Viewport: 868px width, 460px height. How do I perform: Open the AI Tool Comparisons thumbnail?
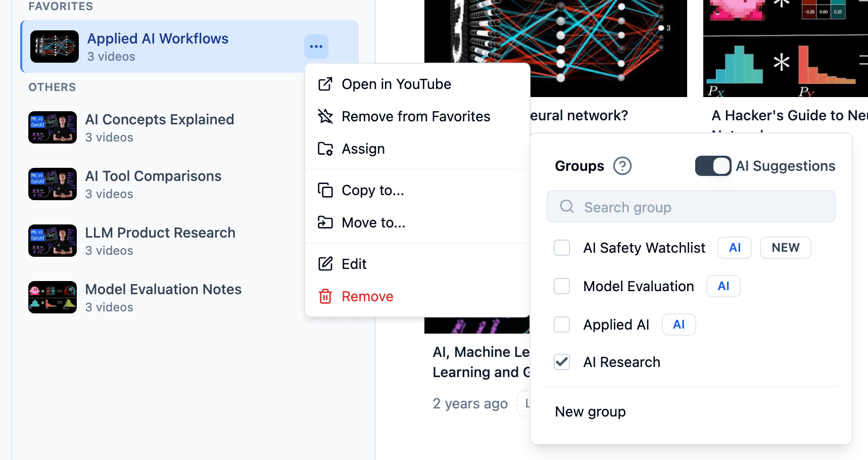(x=53, y=184)
